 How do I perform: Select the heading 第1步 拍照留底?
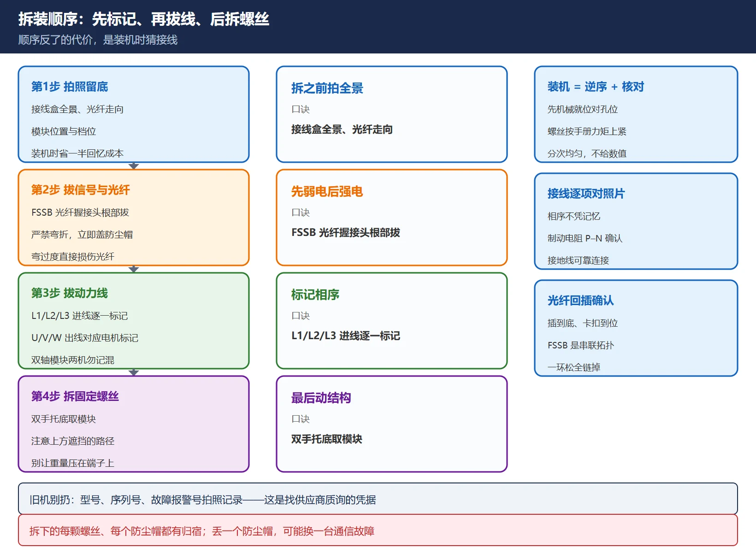[70, 87]
